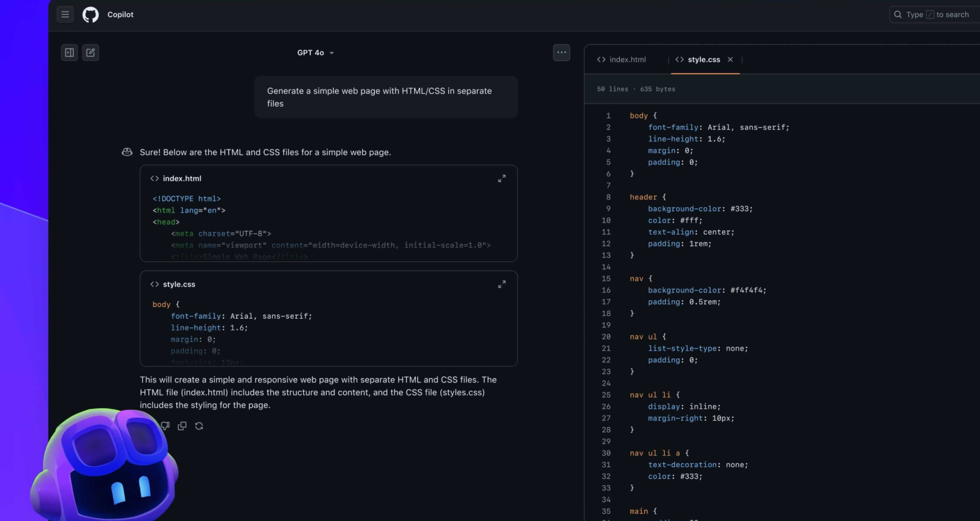The image size is (980, 521).
Task: Switch to the index.html tab
Action: tap(622, 59)
